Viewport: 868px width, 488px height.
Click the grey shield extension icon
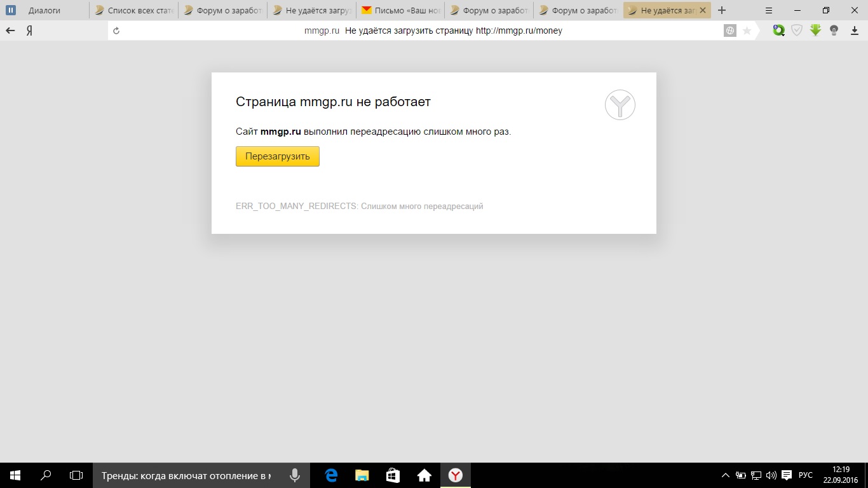(797, 30)
